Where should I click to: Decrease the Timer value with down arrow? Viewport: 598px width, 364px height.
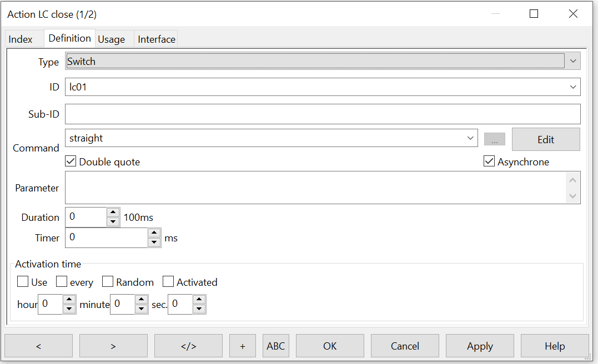pyautogui.click(x=154, y=242)
